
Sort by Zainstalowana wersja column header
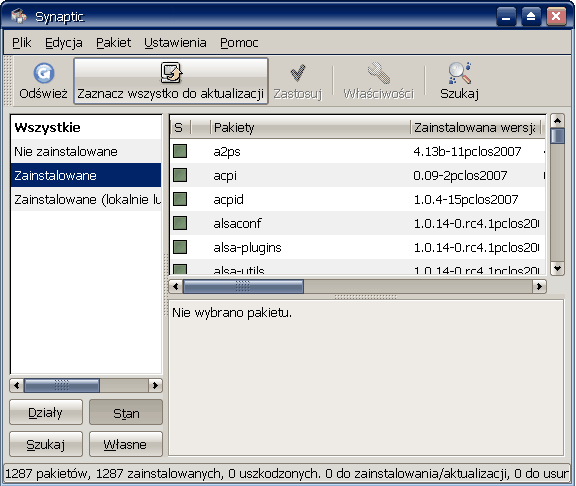pyautogui.click(x=475, y=127)
